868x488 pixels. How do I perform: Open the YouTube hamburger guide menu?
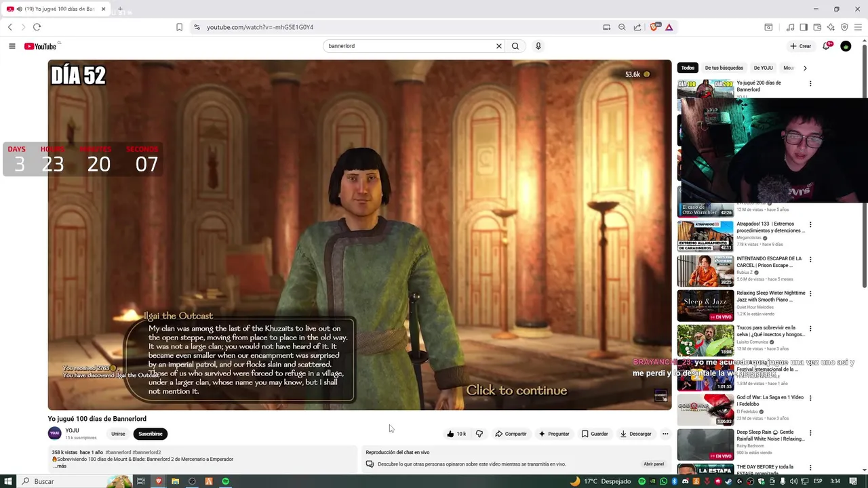pos(12,46)
